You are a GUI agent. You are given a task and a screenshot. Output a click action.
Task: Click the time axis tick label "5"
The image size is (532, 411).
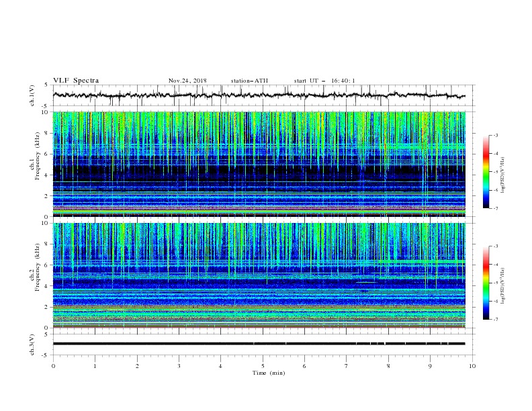click(x=263, y=366)
